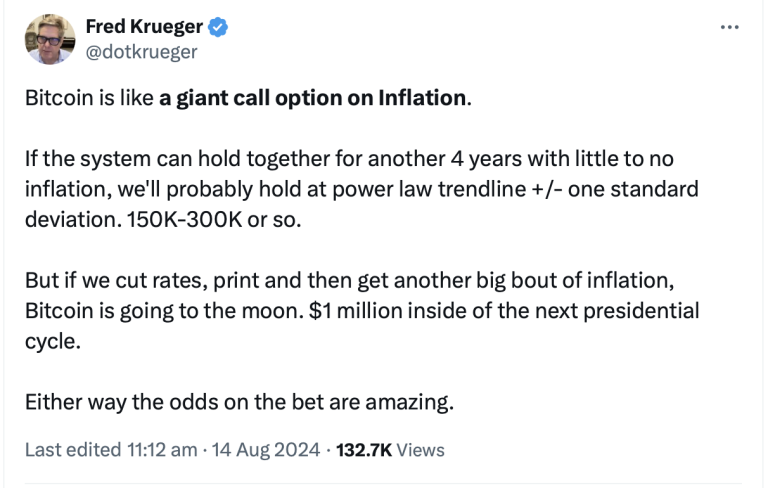Click the line starting If the system can hold

[x=349, y=159]
